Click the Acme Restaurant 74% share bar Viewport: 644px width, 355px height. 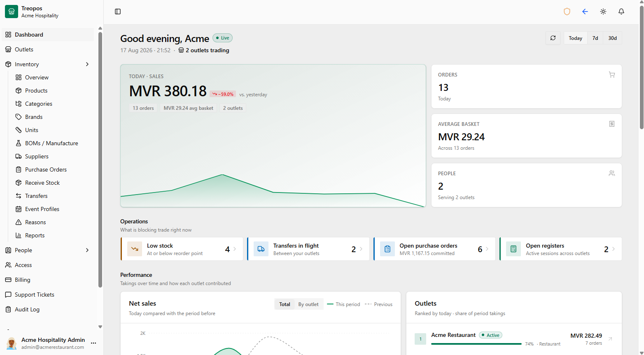click(476, 344)
